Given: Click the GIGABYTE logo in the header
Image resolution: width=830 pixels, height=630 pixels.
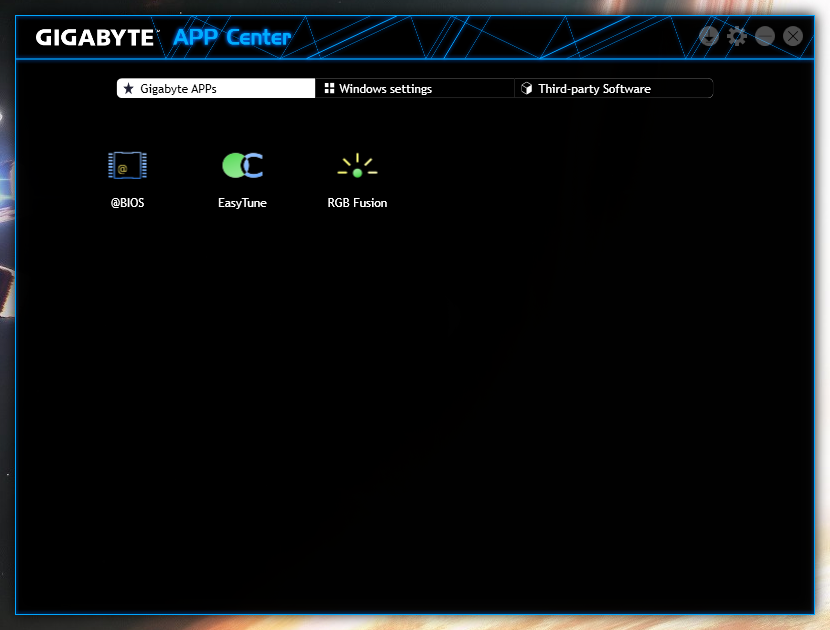Looking at the screenshot, I should (96, 38).
